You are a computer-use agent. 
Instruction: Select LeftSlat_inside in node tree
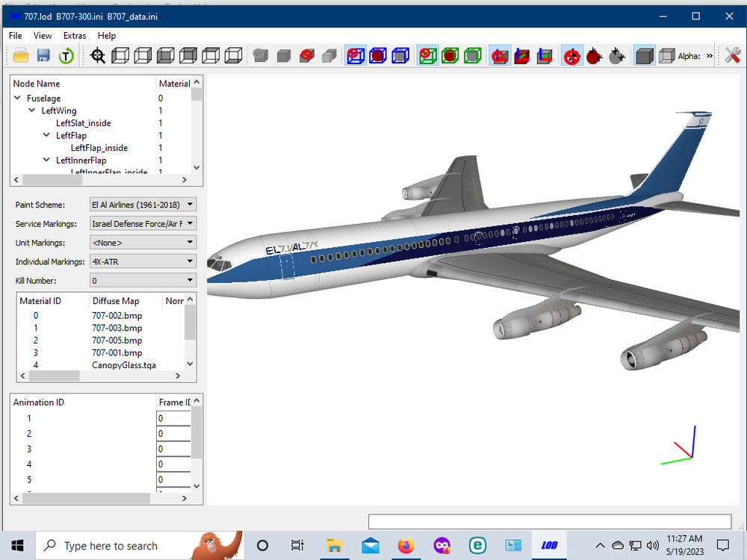click(x=84, y=123)
